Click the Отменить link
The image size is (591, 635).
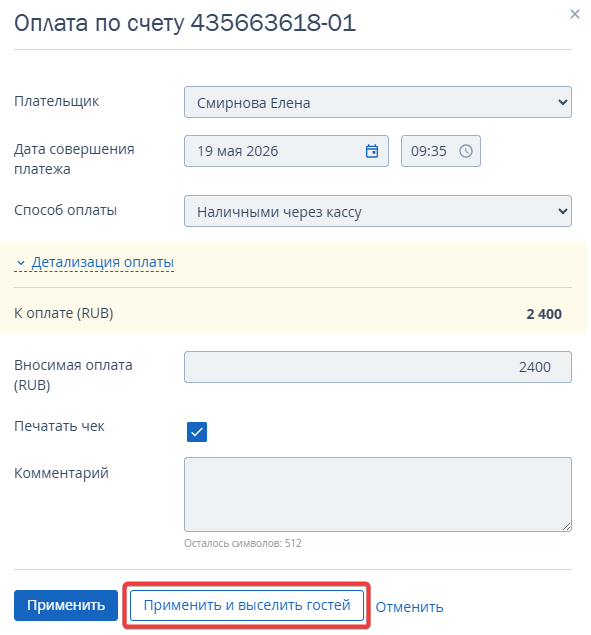point(409,607)
